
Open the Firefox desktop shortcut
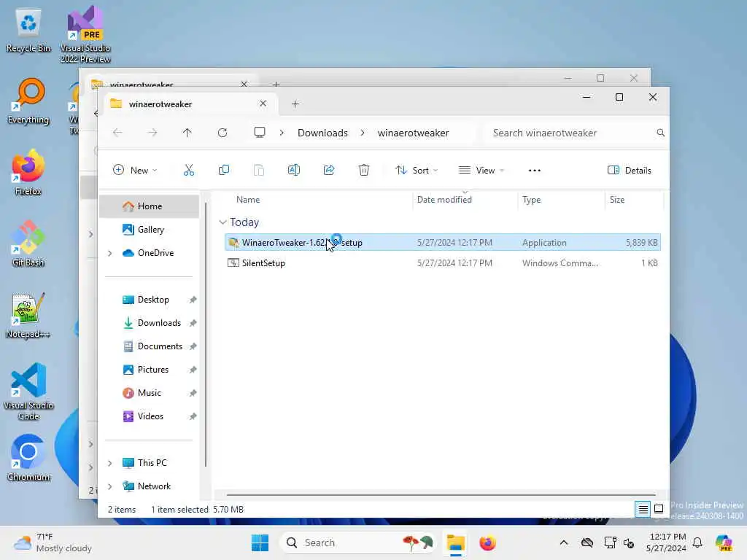[28, 173]
